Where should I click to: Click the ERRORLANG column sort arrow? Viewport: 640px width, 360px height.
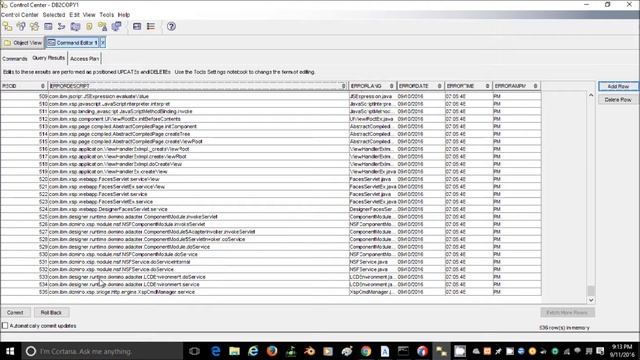(x=391, y=86)
